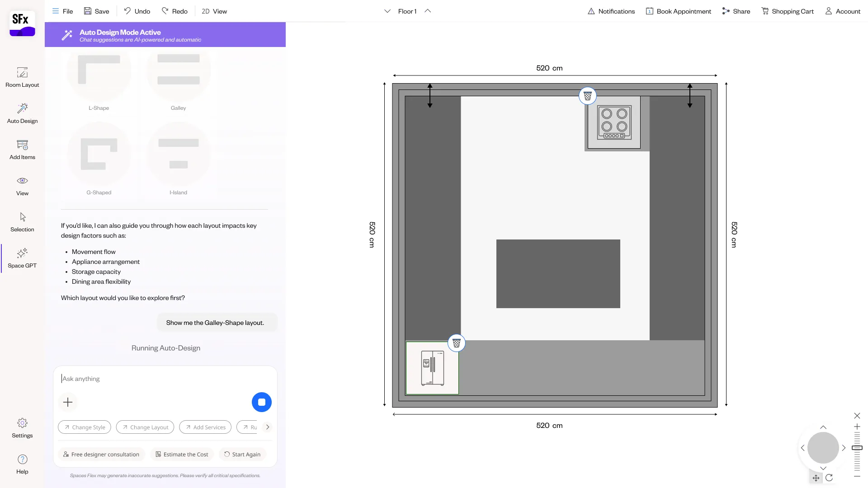
Task: Pan the view up with the navigation arrow
Action: pos(823,427)
